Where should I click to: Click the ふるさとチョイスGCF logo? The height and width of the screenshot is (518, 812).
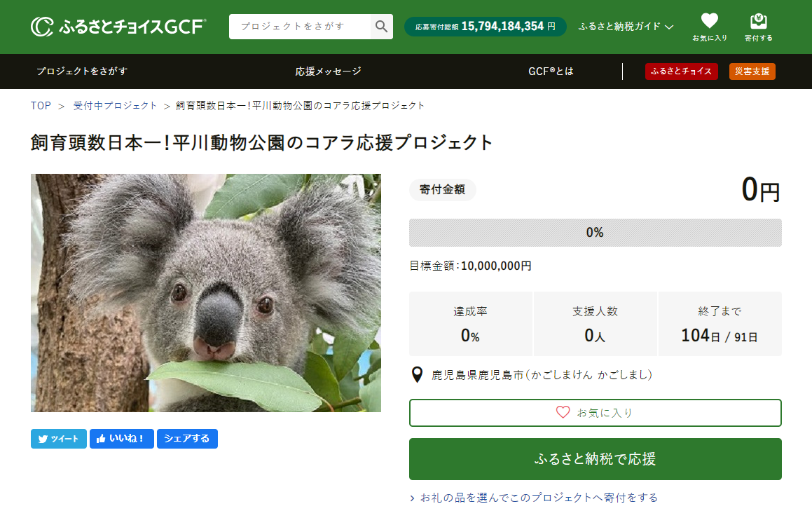[x=118, y=27]
